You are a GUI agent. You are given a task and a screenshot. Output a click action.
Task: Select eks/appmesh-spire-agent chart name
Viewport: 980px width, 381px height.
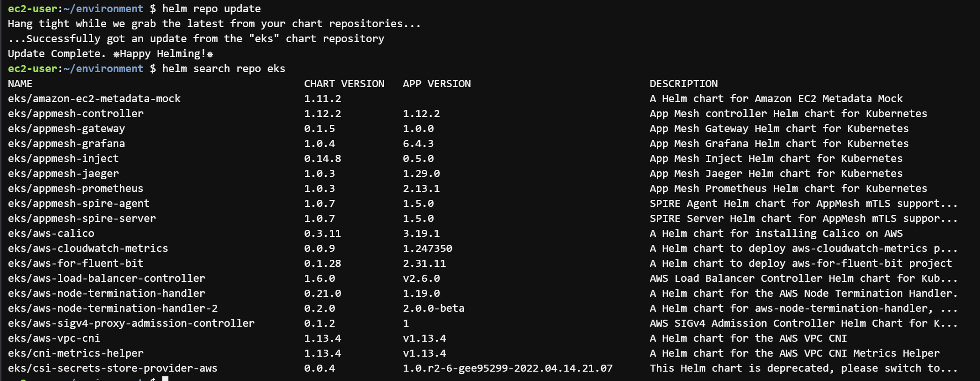click(x=79, y=204)
